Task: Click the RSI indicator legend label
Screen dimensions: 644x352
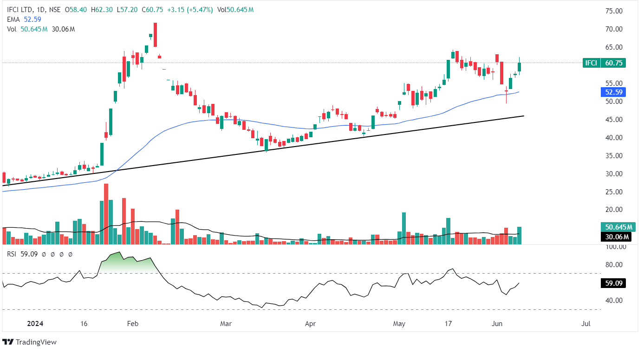Action: pyautogui.click(x=13, y=254)
